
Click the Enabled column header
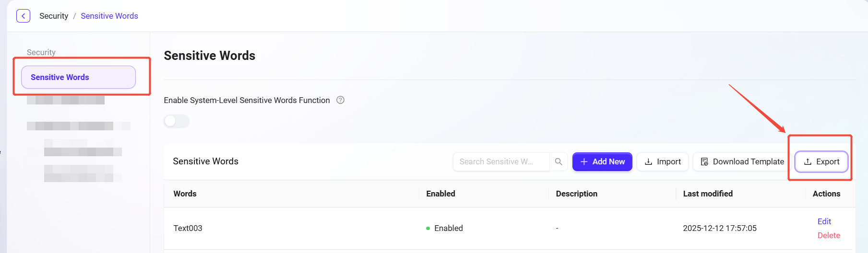[x=440, y=194]
